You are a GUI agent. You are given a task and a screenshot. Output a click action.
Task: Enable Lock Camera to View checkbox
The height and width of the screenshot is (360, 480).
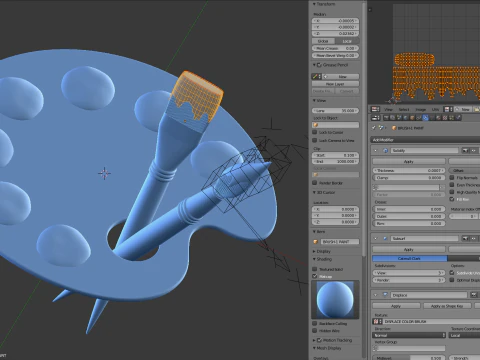314,140
